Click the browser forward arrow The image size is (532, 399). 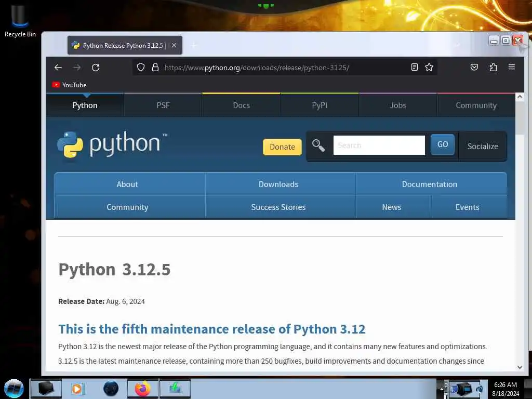click(77, 68)
